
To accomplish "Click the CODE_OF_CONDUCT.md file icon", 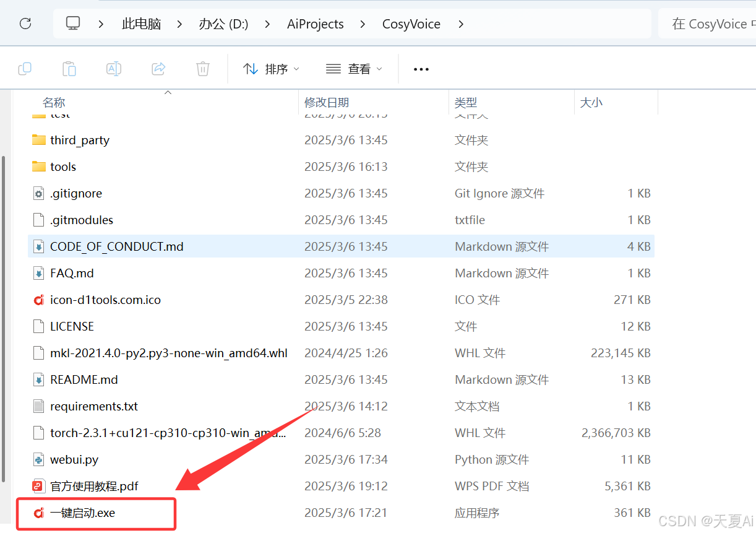I will tap(39, 246).
